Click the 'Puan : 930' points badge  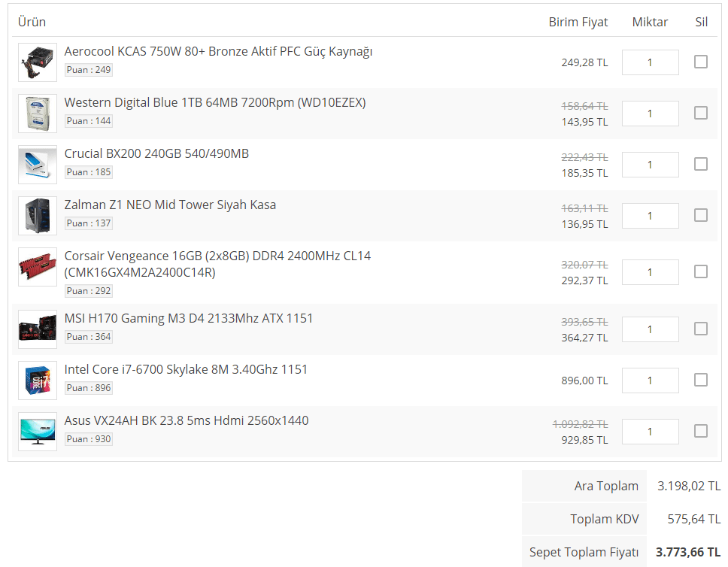[x=89, y=439]
